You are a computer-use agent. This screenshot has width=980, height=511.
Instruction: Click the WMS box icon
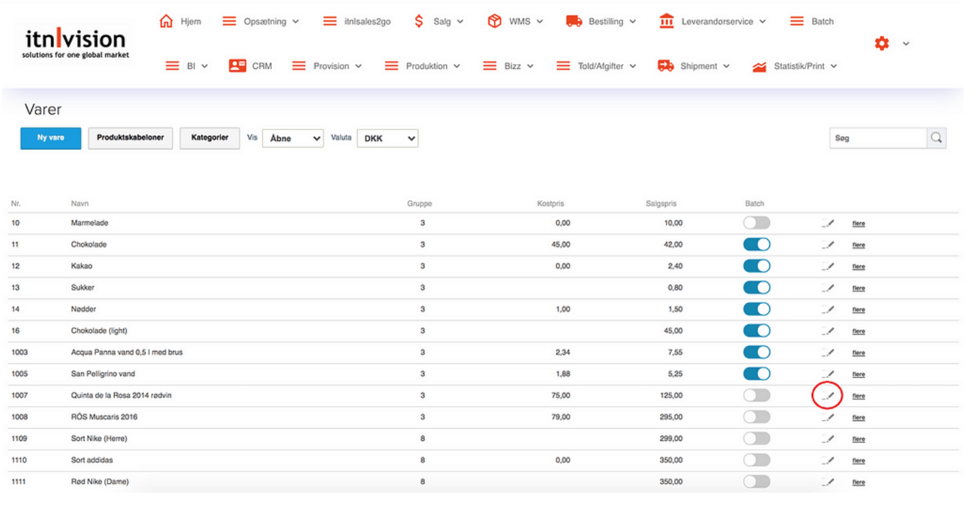click(x=494, y=21)
